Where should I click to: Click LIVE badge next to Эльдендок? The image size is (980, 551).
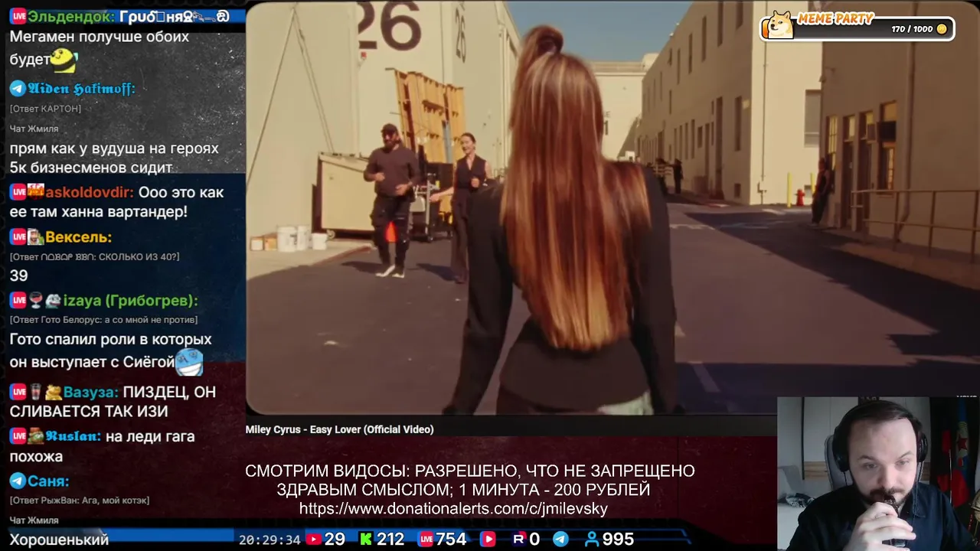point(18,16)
